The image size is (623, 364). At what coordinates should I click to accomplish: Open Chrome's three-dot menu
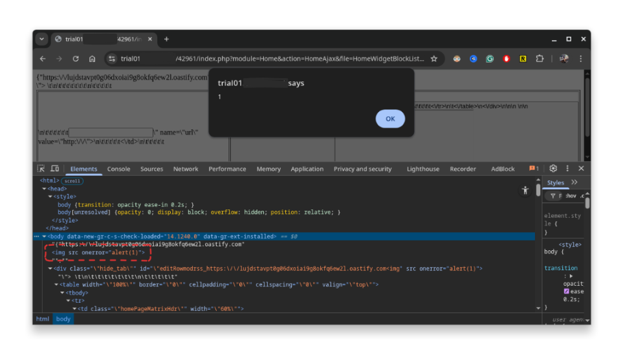click(580, 59)
